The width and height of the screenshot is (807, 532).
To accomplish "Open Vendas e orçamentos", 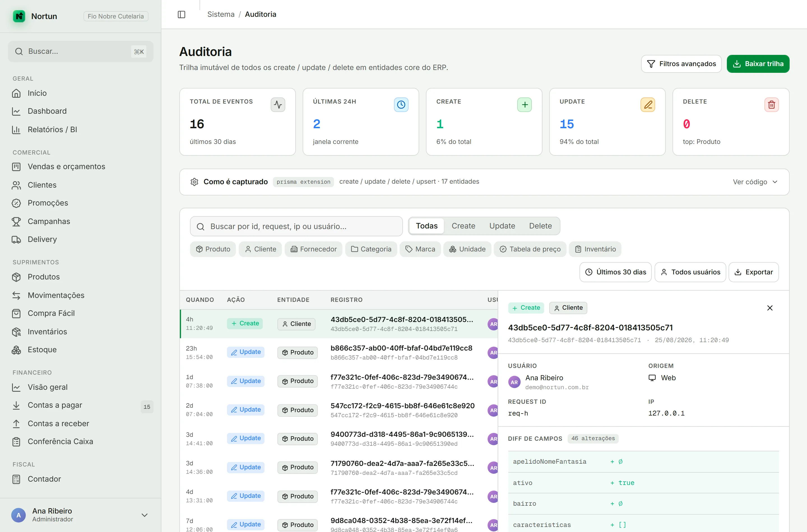I will point(80,167).
